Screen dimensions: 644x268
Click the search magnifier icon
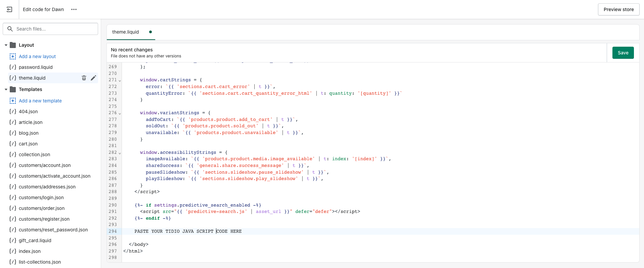pos(10,29)
